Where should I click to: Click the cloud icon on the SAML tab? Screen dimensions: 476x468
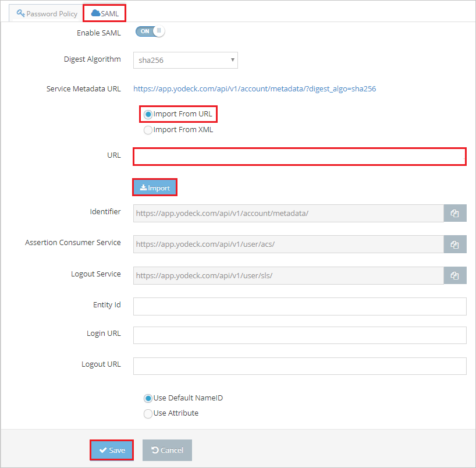click(x=94, y=13)
